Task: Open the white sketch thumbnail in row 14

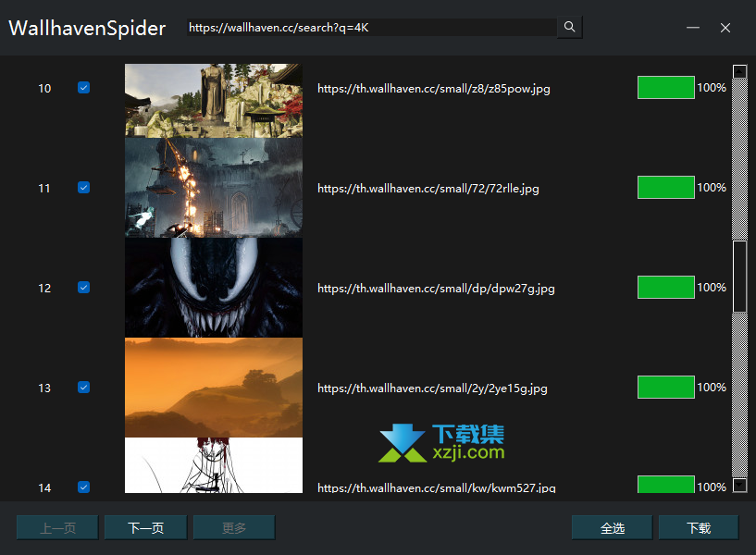Action: pyautogui.click(x=214, y=465)
